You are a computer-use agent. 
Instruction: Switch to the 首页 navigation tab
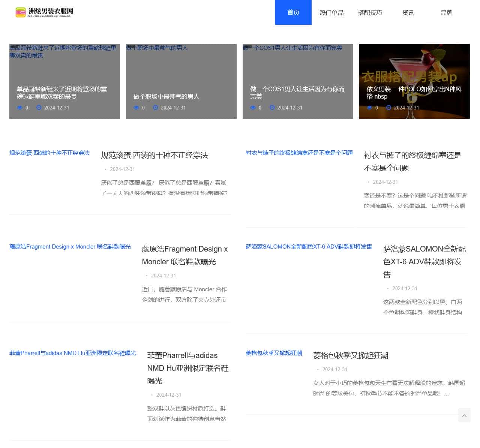[x=293, y=12]
